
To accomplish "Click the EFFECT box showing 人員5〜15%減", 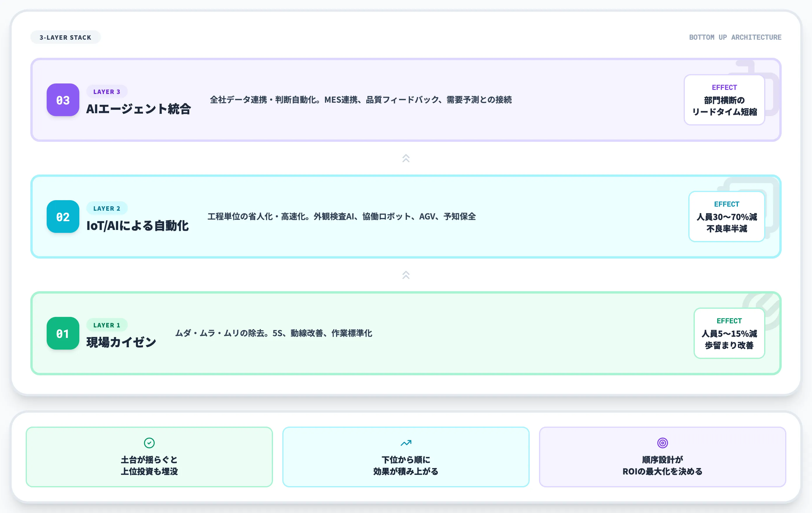I will pyautogui.click(x=729, y=333).
